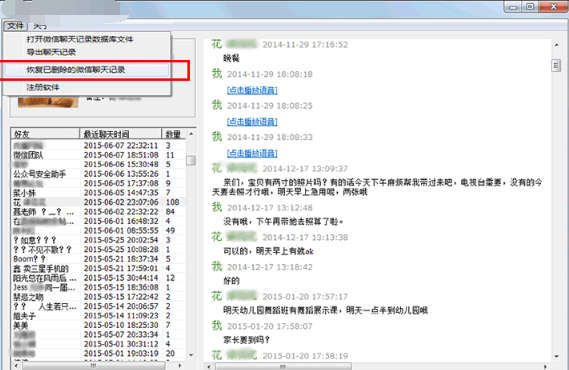Select the 阳光总在风雨后 friend row
The height and width of the screenshot is (370, 569).
[x=98, y=278]
